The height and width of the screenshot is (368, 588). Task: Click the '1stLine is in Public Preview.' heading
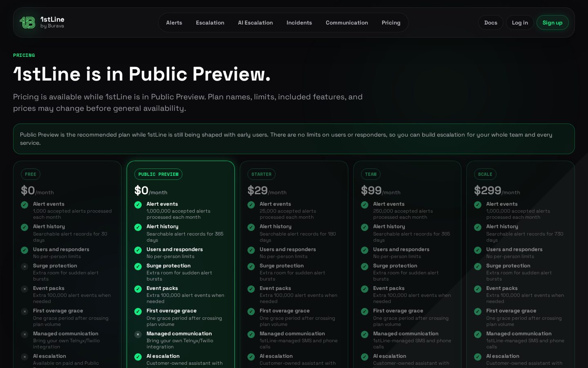(142, 74)
